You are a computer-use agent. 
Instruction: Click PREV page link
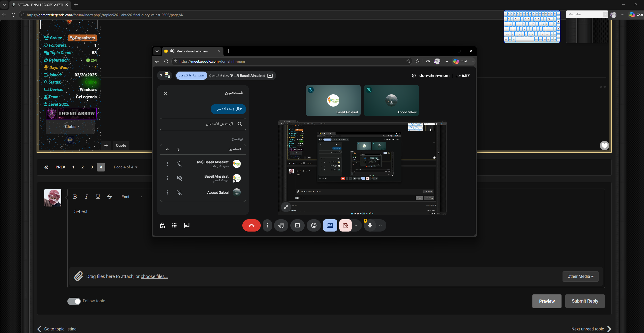click(60, 167)
